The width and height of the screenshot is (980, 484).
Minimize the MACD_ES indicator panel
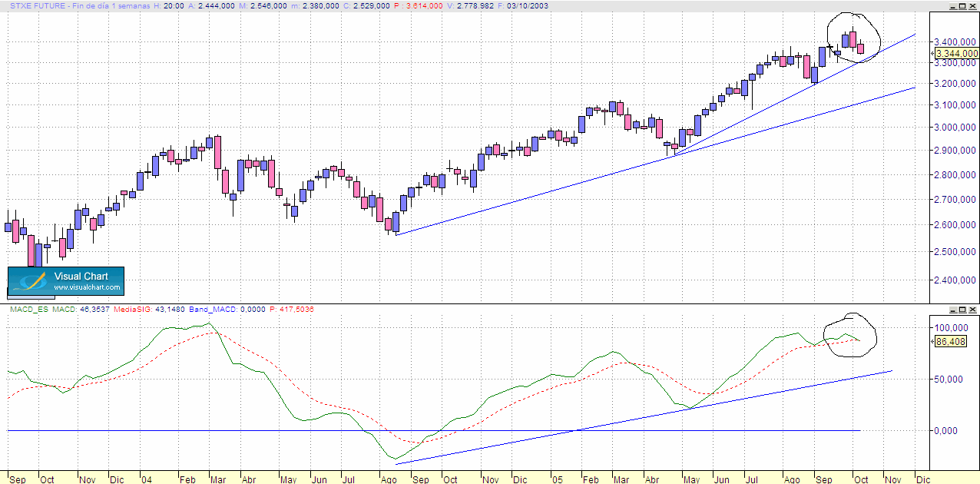(x=953, y=309)
